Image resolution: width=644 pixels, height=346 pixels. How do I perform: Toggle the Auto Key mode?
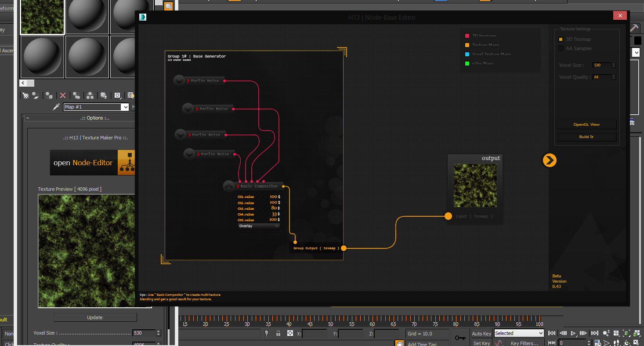[481, 334]
